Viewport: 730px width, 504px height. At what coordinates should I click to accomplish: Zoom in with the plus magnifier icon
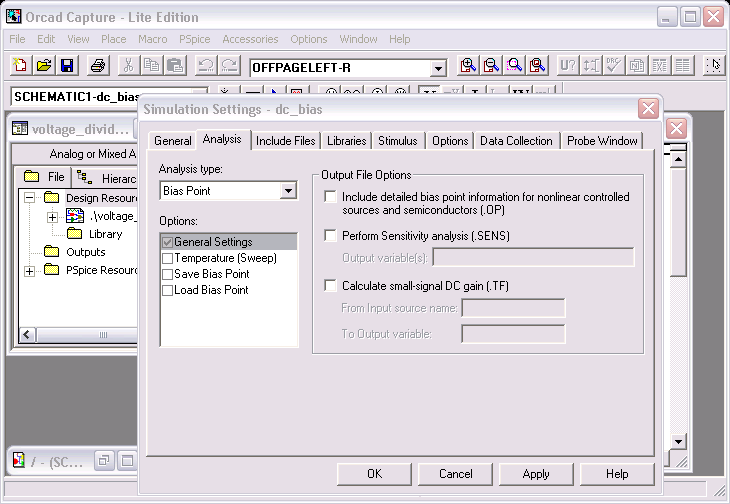point(468,66)
